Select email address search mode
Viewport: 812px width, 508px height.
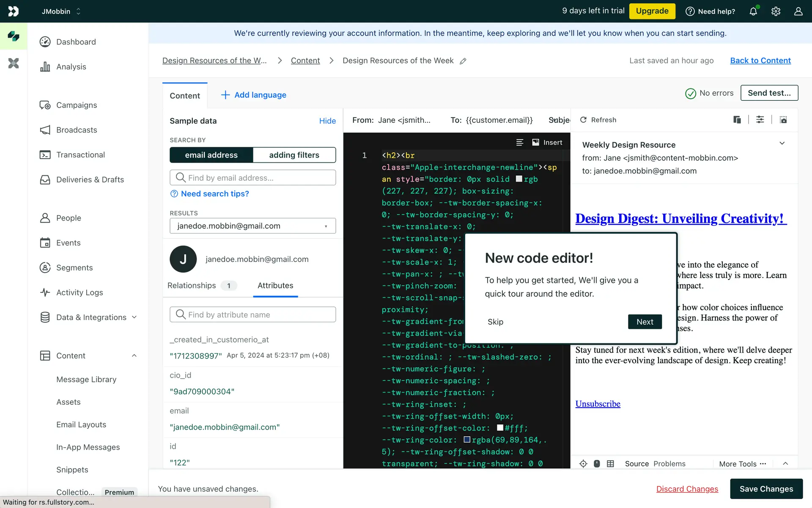pyautogui.click(x=211, y=155)
